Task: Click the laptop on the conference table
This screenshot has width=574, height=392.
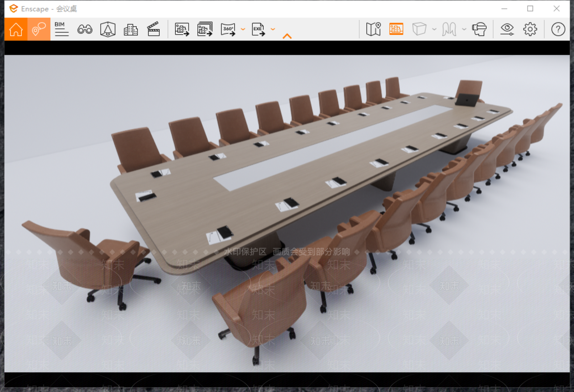Action: pyautogui.click(x=467, y=100)
